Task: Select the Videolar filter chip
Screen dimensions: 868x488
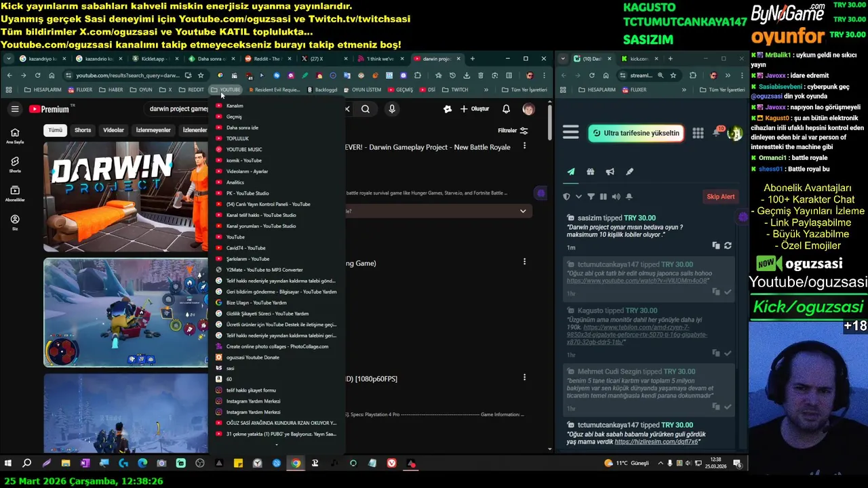Action: pyautogui.click(x=113, y=130)
